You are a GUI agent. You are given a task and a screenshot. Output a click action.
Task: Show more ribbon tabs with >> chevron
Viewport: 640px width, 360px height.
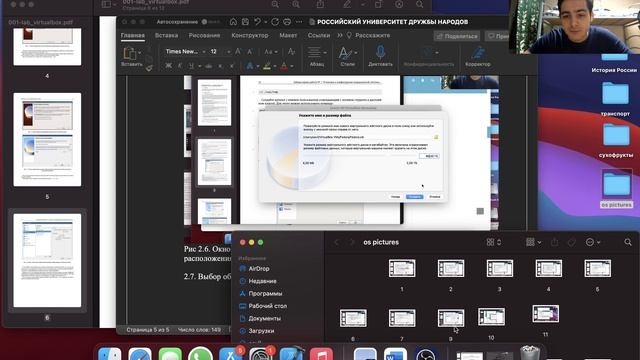pos(340,36)
